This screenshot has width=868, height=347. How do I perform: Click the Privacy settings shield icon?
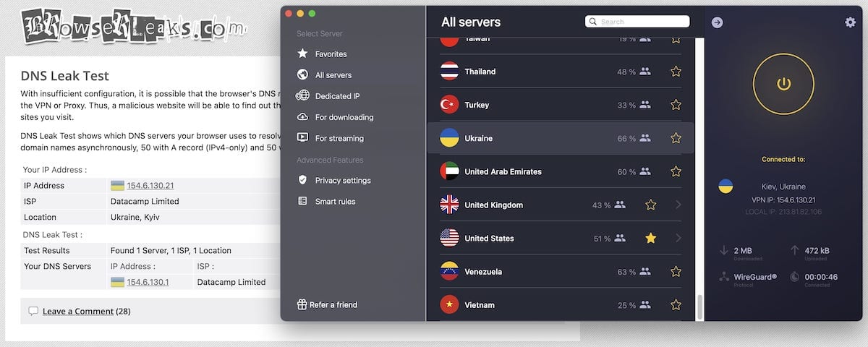[302, 180]
